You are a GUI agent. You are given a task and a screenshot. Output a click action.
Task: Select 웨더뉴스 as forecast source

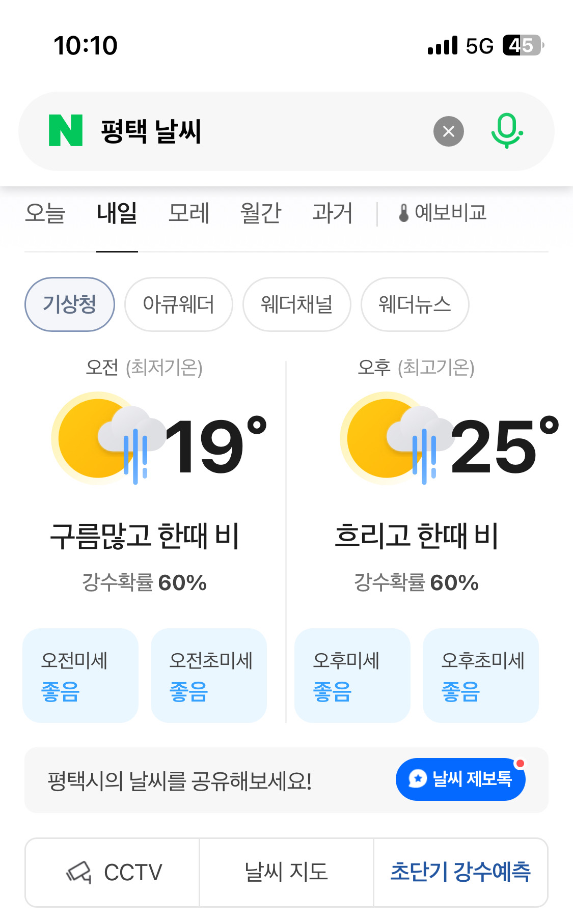click(415, 304)
